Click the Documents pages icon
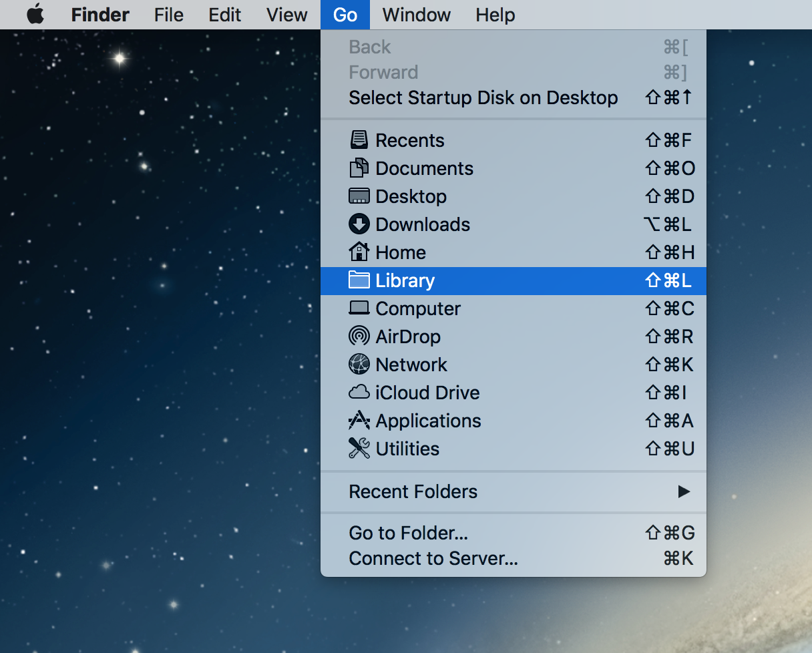 pyautogui.click(x=359, y=168)
